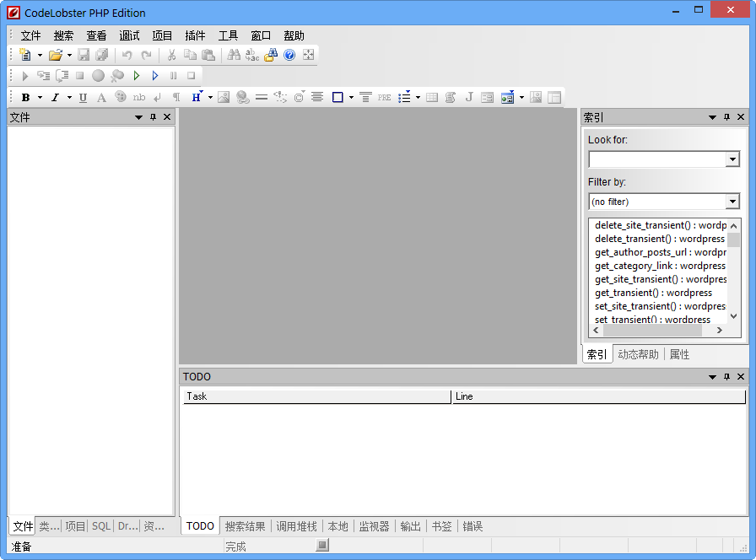Image resolution: width=756 pixels, height=560 pixels.
Task: Click the hyperlink globe icon
Action: click(x=242, y=97)
